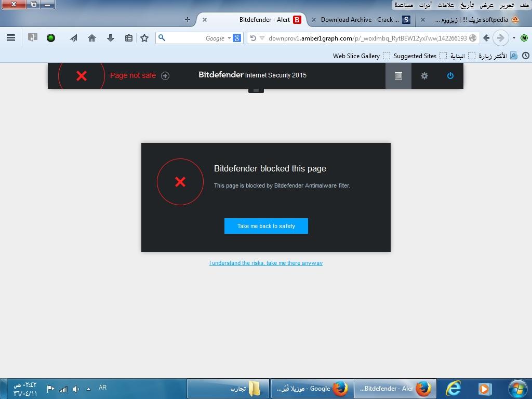The height and width of the screenshot is (399, 532).
Task: Open the تأريخ menu
Action: tap(467, 5)
